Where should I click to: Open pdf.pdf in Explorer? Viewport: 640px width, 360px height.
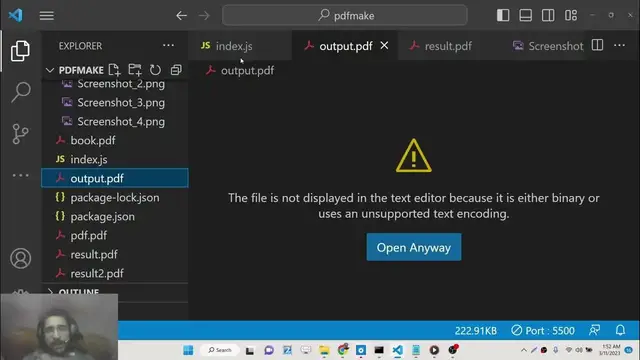pyautogui.click(x=115, y=235)
